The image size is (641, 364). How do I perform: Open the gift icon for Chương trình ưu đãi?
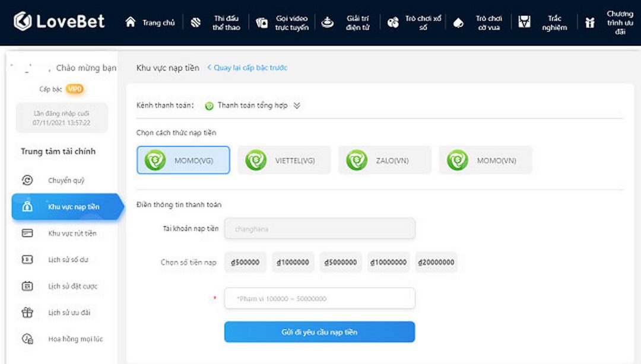(x=589, y=23)
